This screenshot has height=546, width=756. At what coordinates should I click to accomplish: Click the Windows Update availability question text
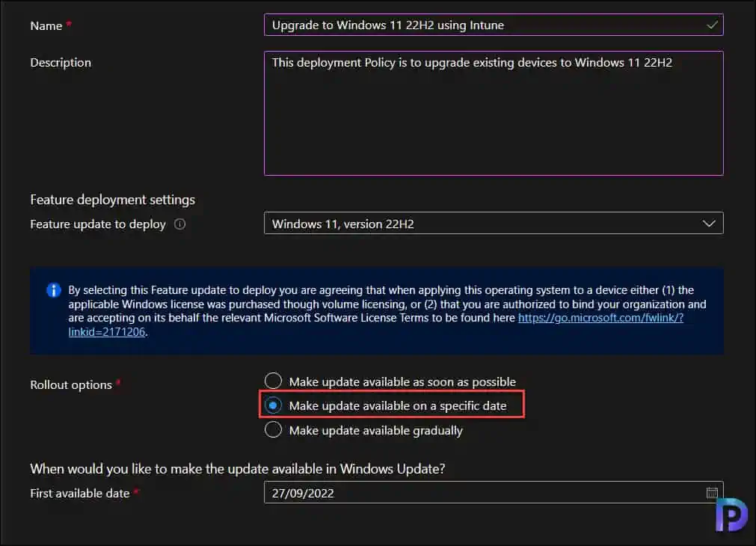[x=238, y=469]
